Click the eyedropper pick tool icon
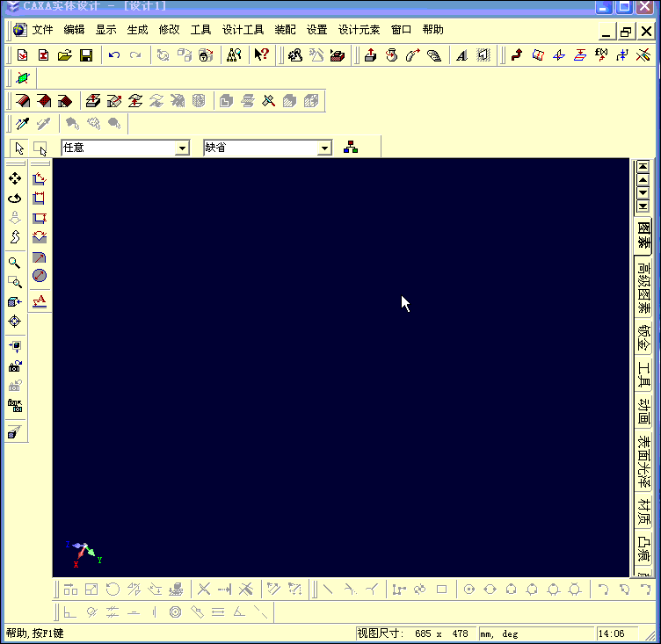Screen dimensions: 661x644 click(x=22, y=124)
